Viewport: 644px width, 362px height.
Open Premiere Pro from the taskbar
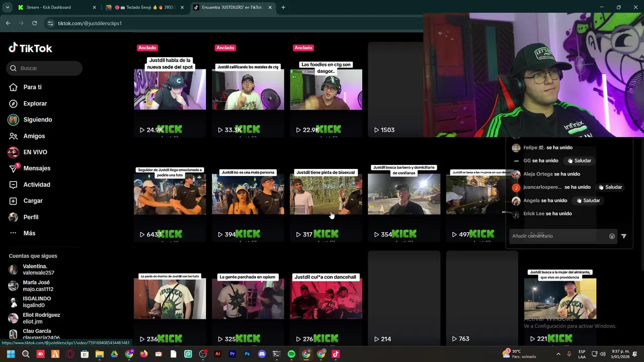232,354
